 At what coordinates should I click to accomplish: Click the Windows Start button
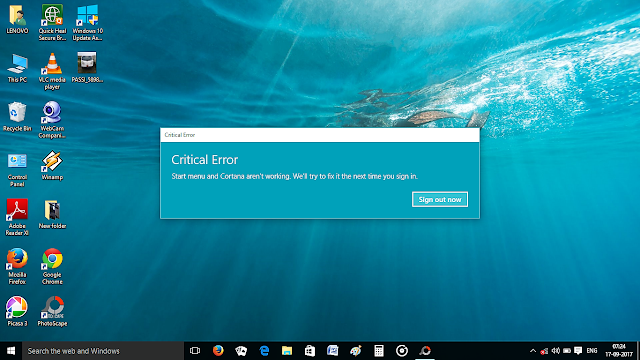(x=11, y=351)
